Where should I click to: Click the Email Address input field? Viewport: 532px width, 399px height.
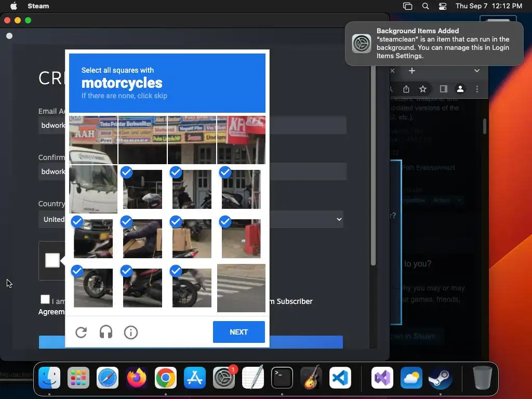[x=192, y=125]
